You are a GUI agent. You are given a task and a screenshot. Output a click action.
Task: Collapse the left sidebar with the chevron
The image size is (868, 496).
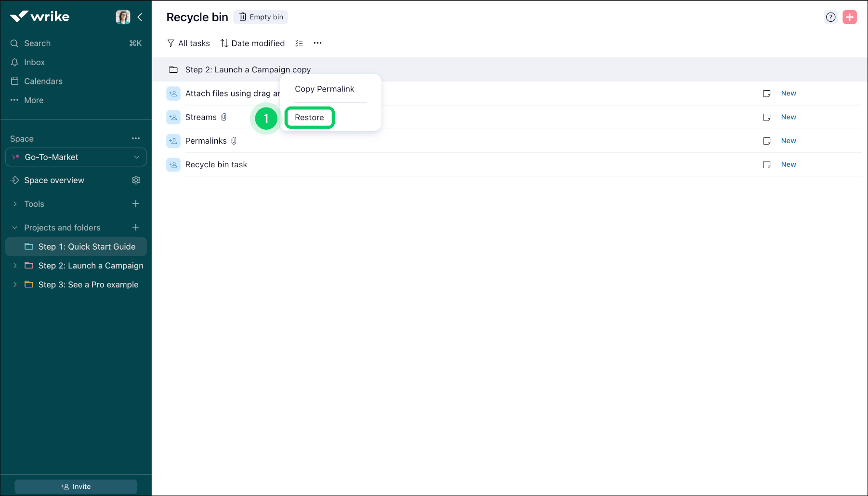(140, 17)
